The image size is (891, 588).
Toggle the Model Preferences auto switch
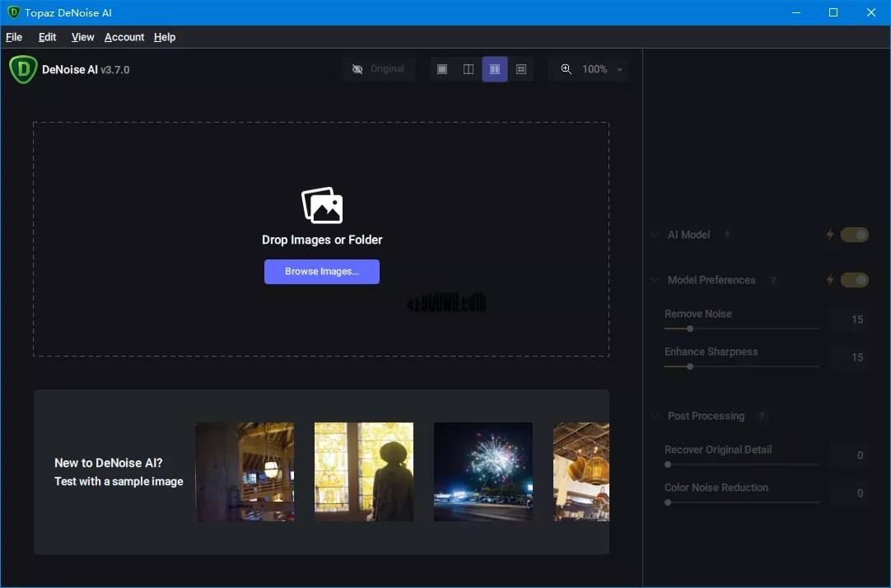(x=855, y=280)
